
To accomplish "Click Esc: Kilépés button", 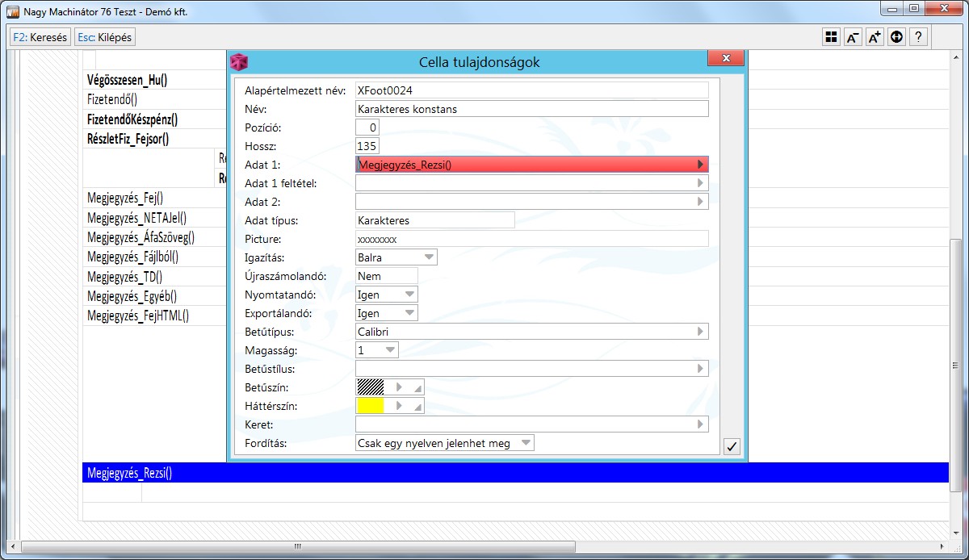I will coord(104,37).
